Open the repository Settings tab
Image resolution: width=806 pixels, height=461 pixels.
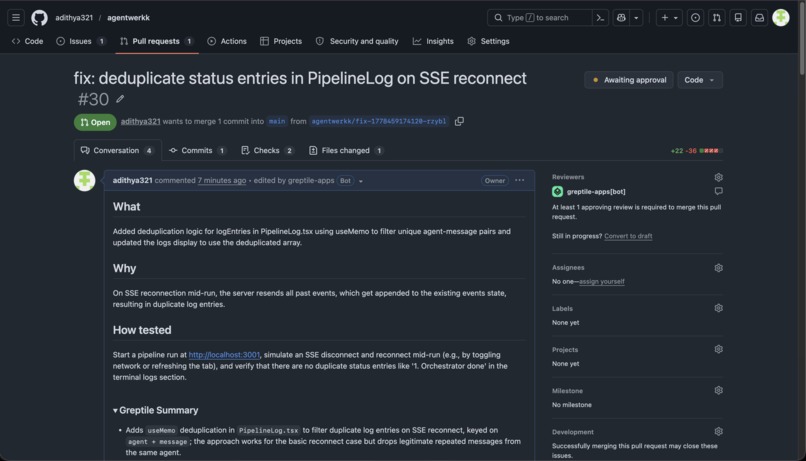tap(488, 41)
